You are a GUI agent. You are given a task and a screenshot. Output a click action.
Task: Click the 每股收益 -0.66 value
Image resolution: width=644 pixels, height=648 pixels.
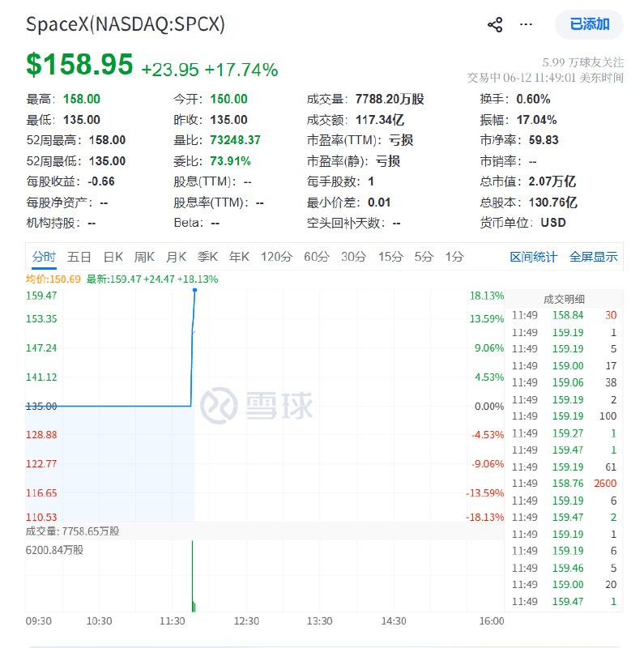pos(101,181)
